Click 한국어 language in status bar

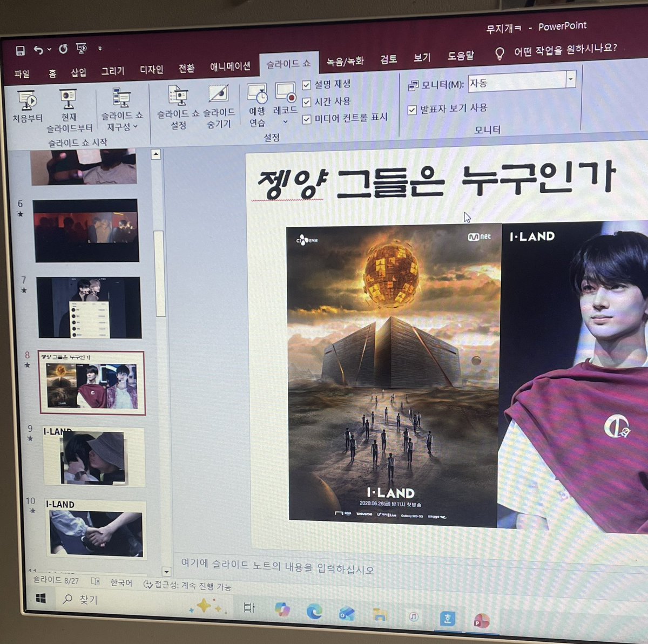122,582
